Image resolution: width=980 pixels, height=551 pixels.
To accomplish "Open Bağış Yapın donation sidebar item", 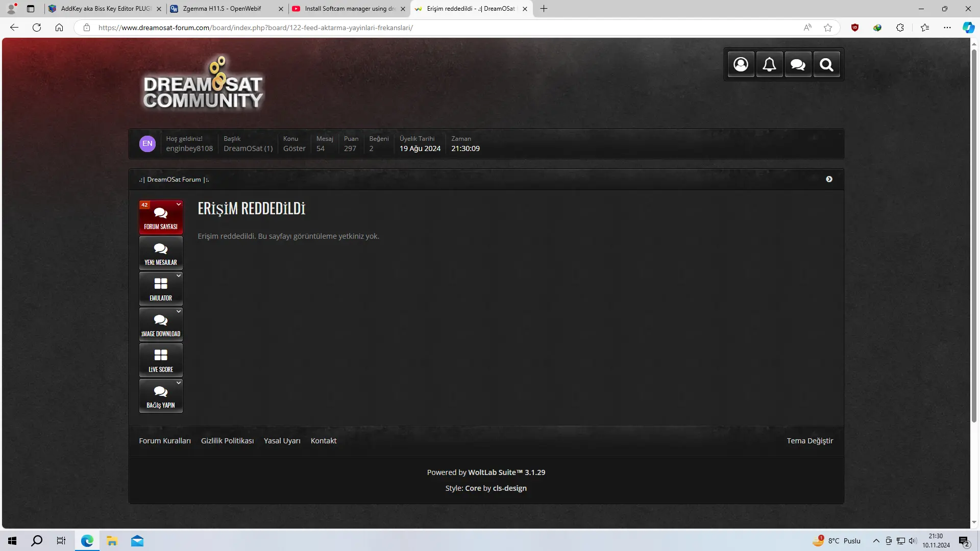I will click(x=161, y=396).
